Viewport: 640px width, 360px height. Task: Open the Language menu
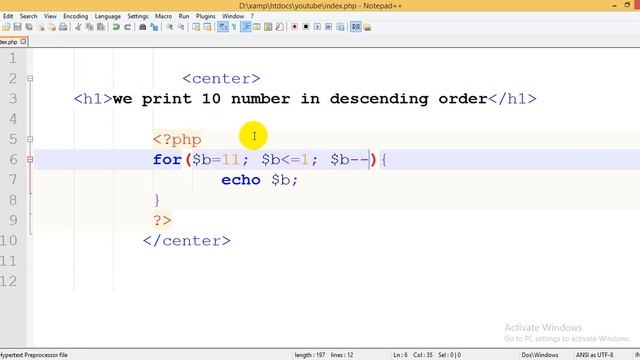pos(108,16)
